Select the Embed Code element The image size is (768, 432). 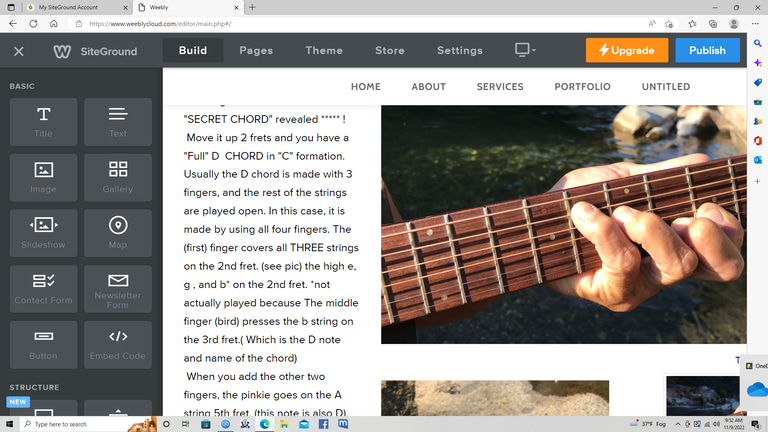click(x=118, y=345)
